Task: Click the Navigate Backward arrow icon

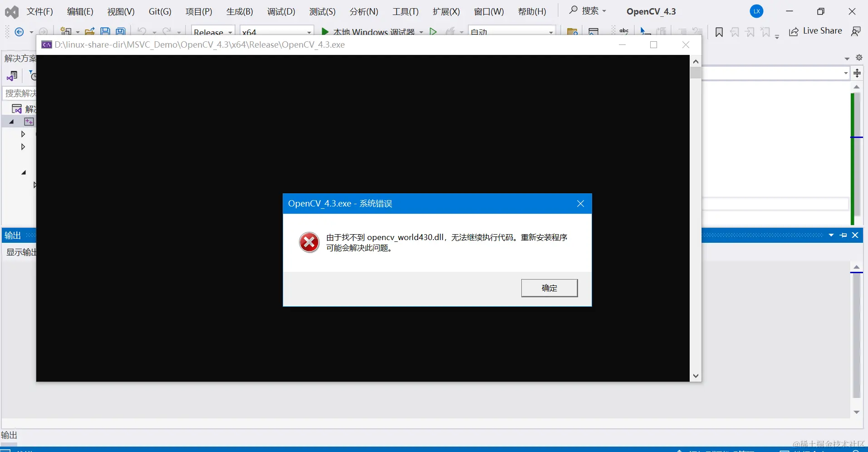Action: pyautogui.click(x=19, y=31)
